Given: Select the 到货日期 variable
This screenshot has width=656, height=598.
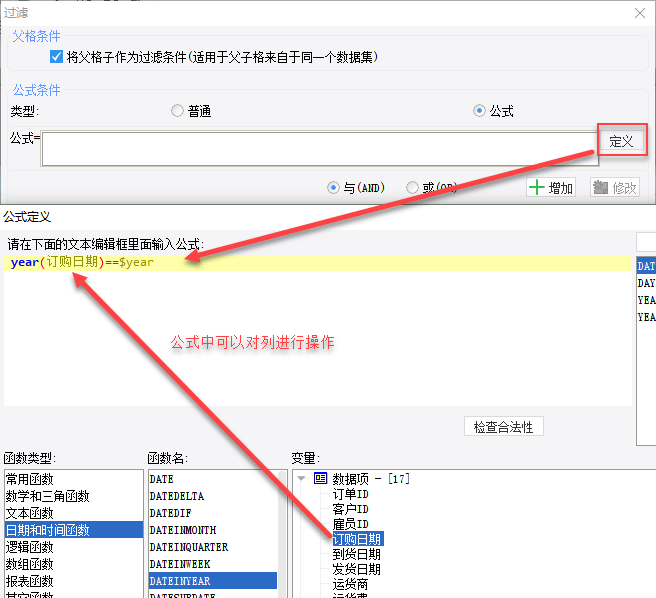Looking at the screenshot, I should tap(357, 554).
